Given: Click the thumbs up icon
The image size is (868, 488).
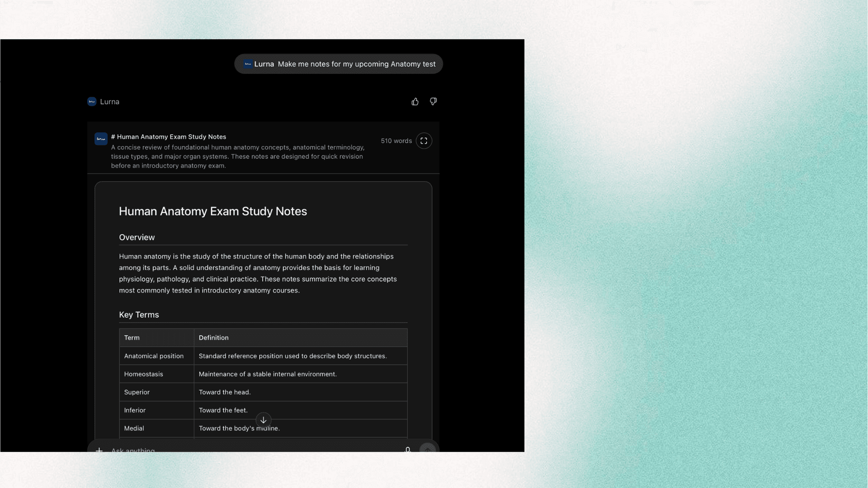Looking at the screenshot, I should [x=415, y=102].
